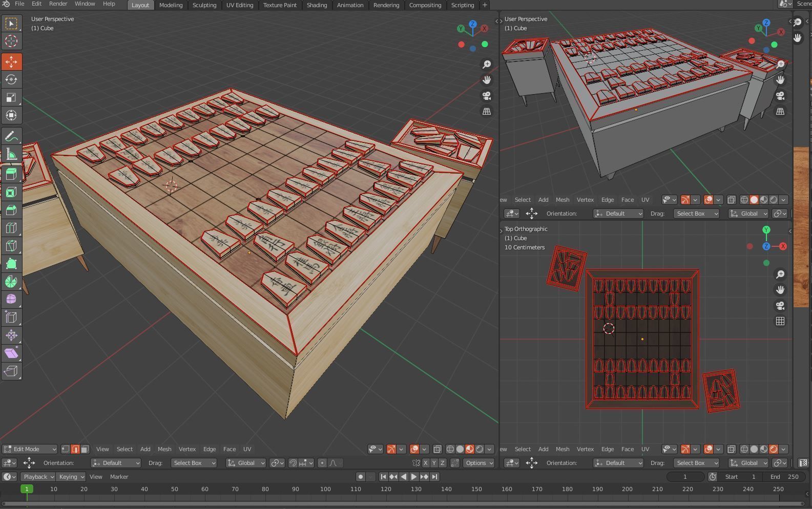Switch to the Modeling workspace tab
This screenshot has width=812, height=509.
pos(171,5)
